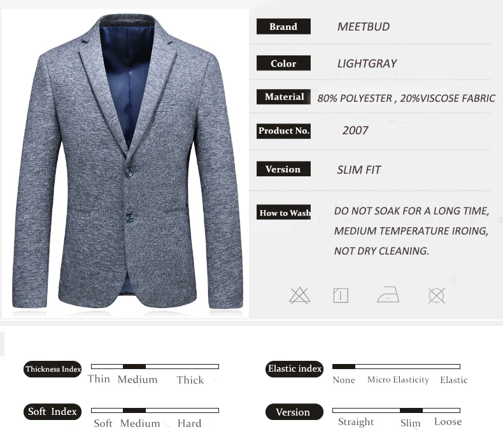Image resolution: width=503 pixels, height=448 pixels.
Task: Click the Elastic index pill label
Action: click(295, 369)
